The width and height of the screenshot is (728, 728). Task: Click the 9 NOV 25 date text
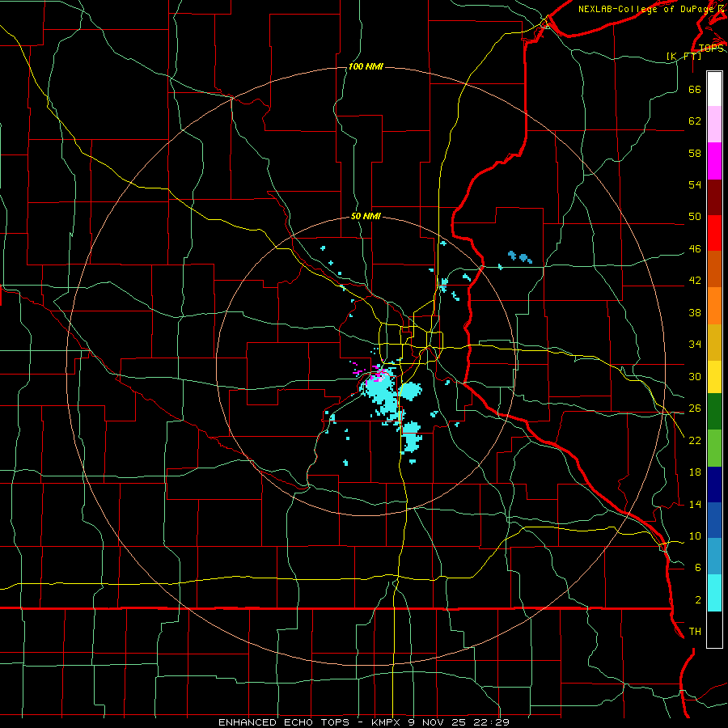(x=438, y=722)
